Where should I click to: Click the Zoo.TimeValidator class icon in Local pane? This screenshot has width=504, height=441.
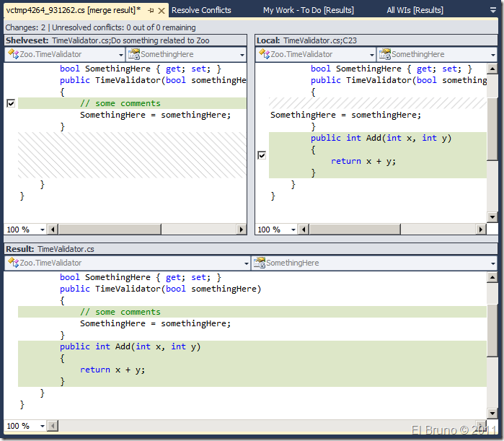(264, 55)
